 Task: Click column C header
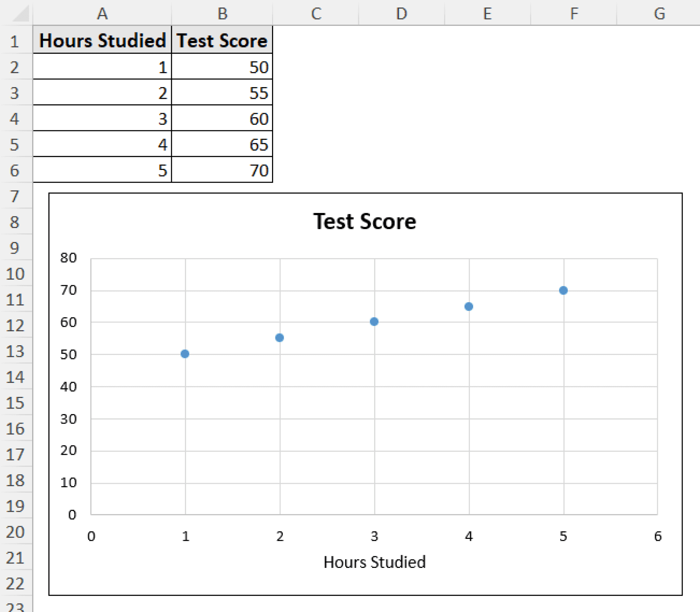click(316, 13)
